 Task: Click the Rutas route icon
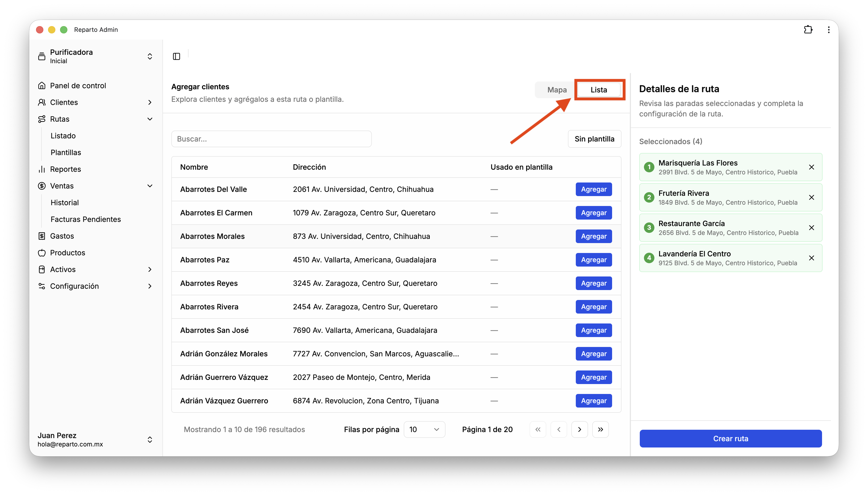coord(42,119)
